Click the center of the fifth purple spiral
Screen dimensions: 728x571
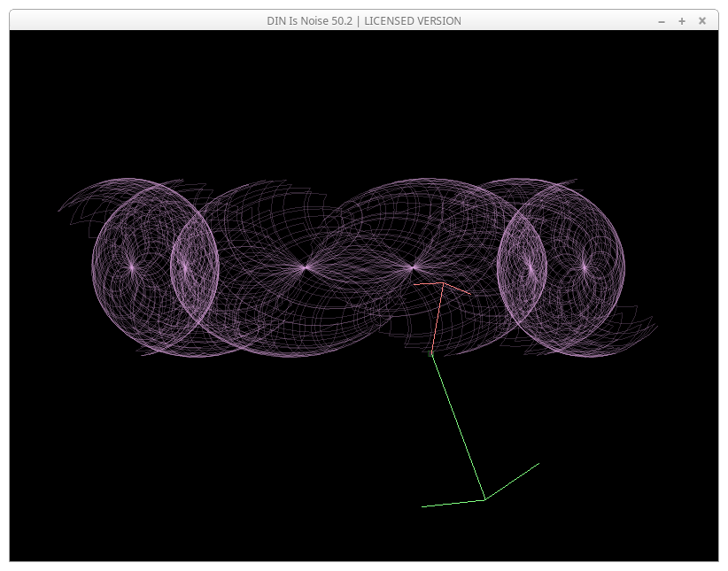(x=531, y=266)
